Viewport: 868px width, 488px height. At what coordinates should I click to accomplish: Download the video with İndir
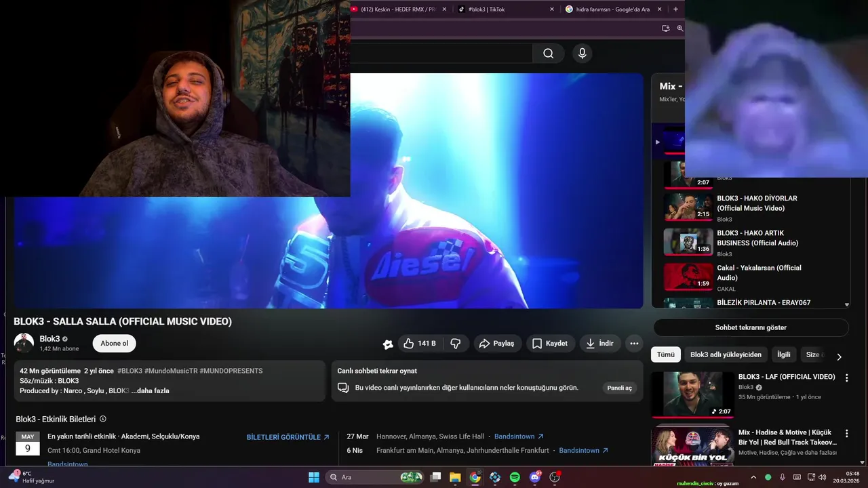pyautogui.click(x=600, y=344)
